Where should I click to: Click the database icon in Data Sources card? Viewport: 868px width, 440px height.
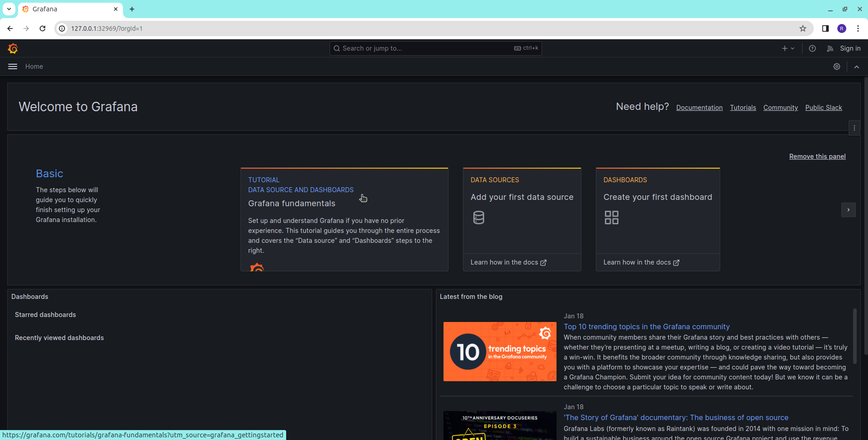(x=479, y=218)
